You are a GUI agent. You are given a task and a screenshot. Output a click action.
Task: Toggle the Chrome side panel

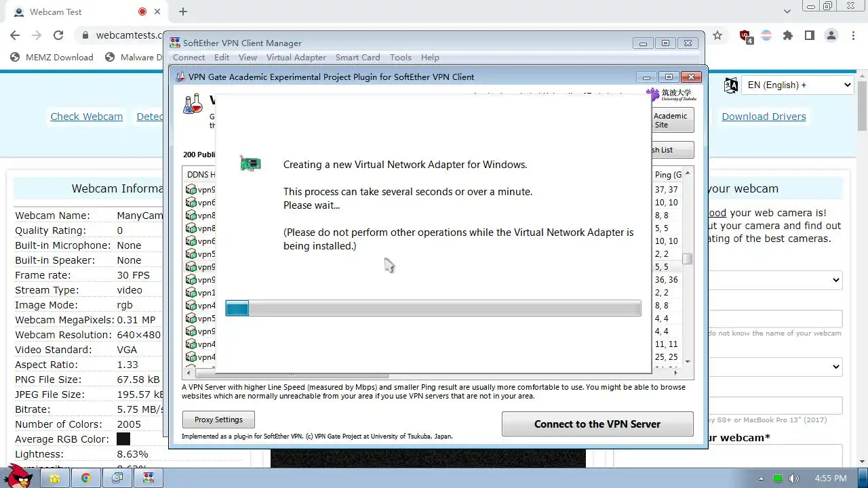click(810, 35)
